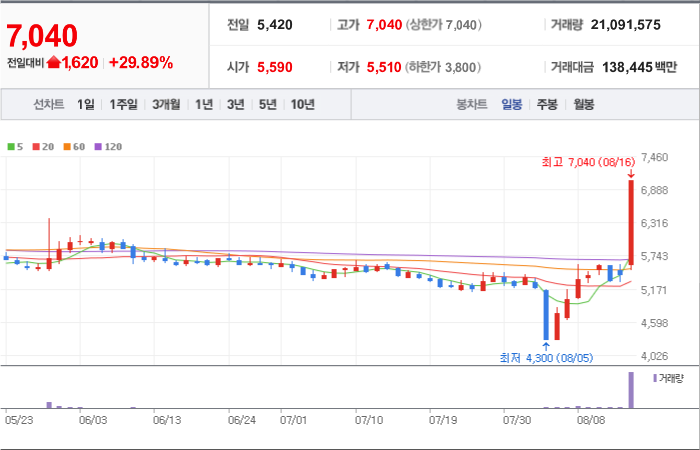Click the purple 거래량 legend marker
The height and width of the screenshot is (450, 700).
pyautogui.click(x=655, y=379)
